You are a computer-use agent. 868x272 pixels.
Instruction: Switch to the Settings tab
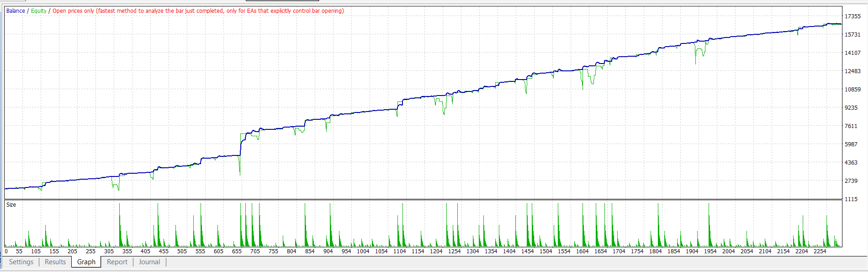coord(21,262)
